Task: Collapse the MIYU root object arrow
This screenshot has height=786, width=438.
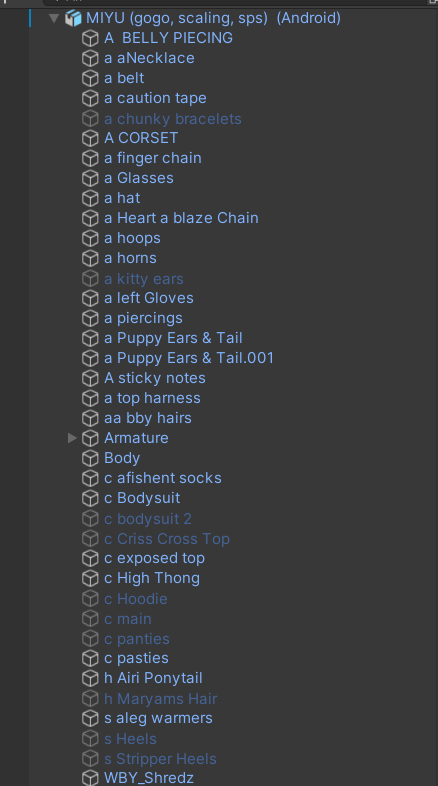Action: (54, 19)
